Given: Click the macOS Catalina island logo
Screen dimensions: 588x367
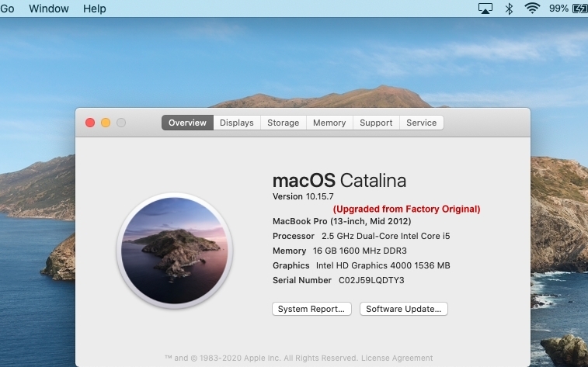Looking at the screenshot, I should [x=174, y=251].
